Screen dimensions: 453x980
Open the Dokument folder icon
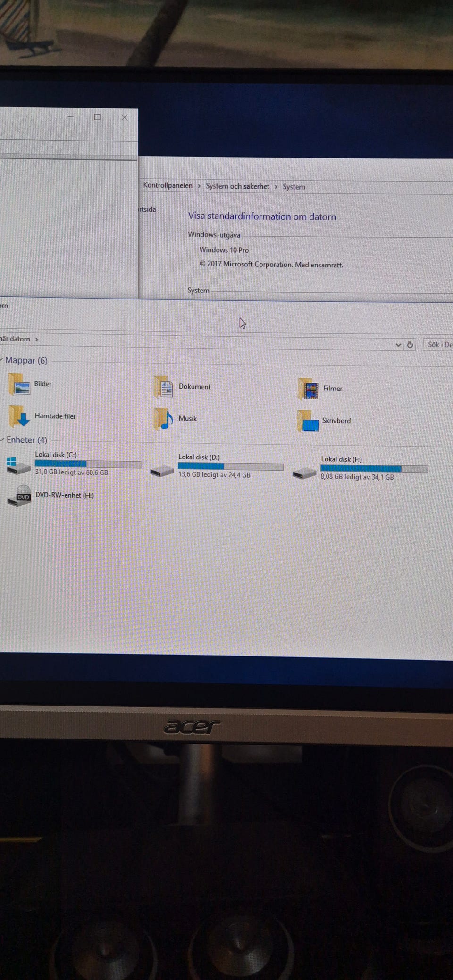pyautogui.click(x=163, y=387)
